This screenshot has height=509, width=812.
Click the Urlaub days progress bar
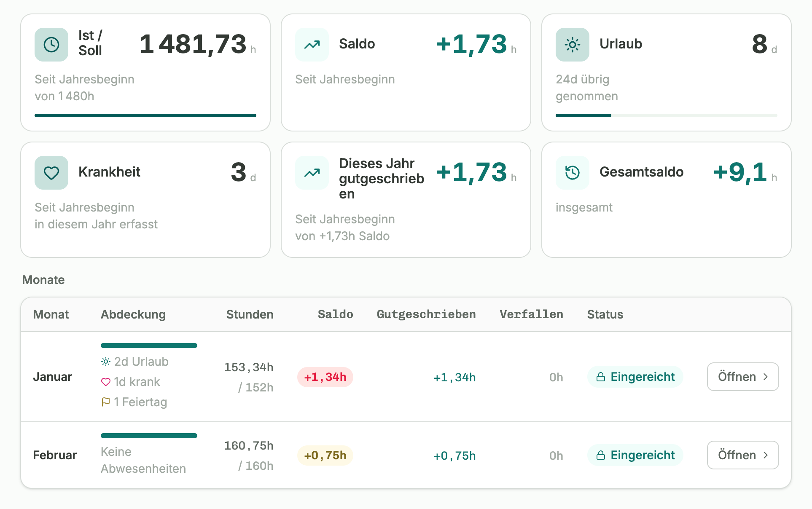pos(666,115)
